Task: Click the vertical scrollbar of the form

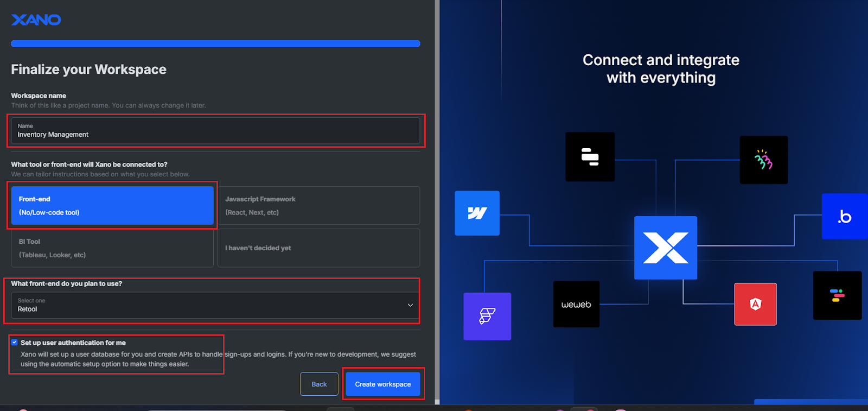Action: tap(437, 202)
